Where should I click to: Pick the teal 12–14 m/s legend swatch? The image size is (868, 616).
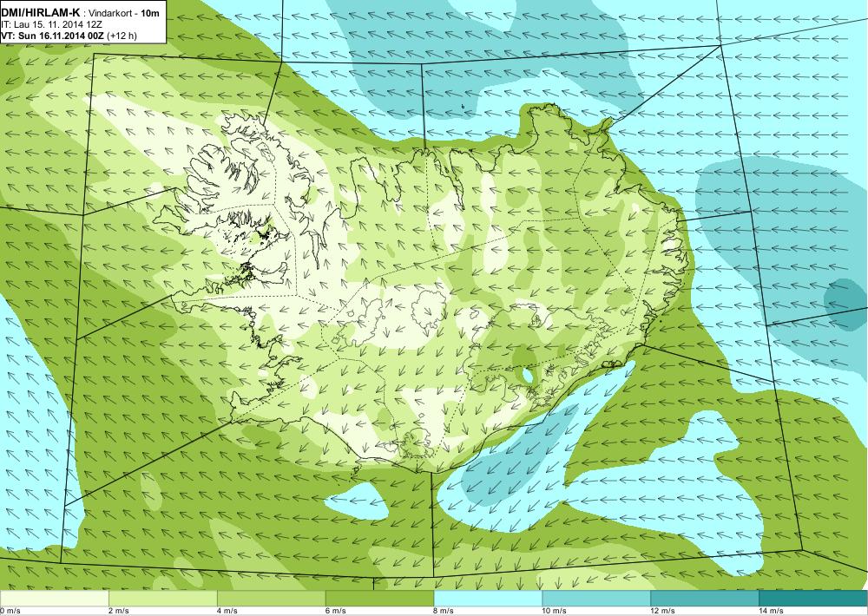click(705, 599)
